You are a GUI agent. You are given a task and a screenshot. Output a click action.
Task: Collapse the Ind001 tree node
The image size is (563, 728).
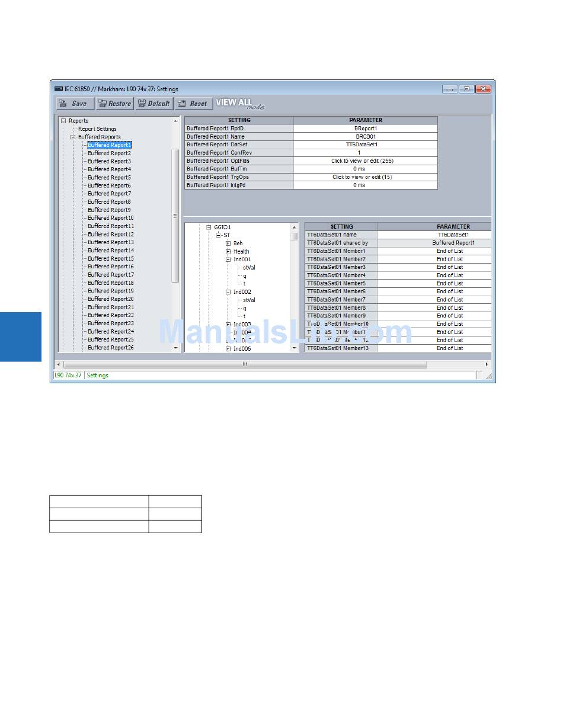tap(228, 259)
